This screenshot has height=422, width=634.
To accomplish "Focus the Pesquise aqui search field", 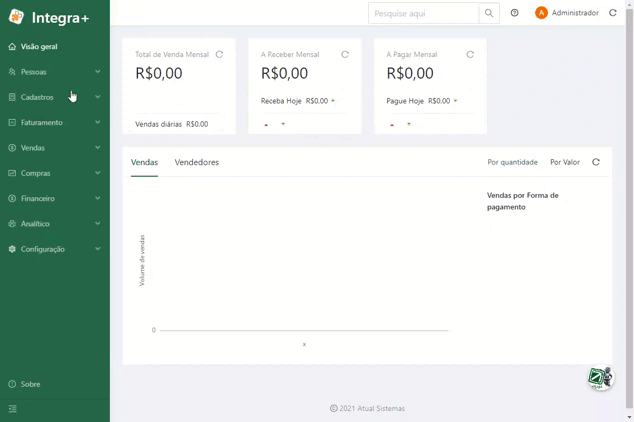I will click(423, 13).
